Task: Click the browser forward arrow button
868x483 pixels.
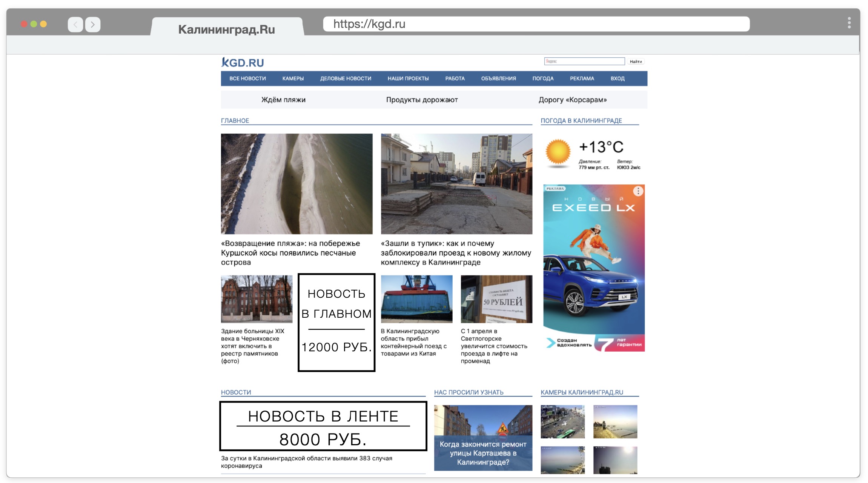Action: click(x=93, y=25)
